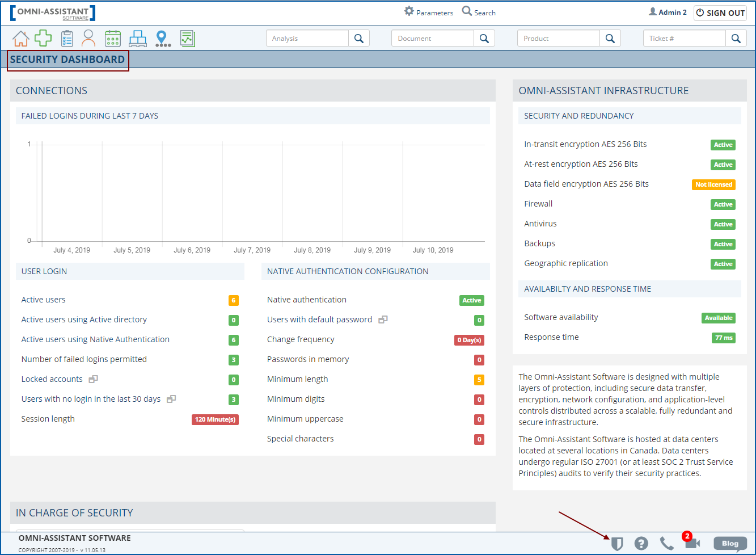756x555 pixels.
Task: Click July 7, 2019 chart axis label
Action: point(252,250)
